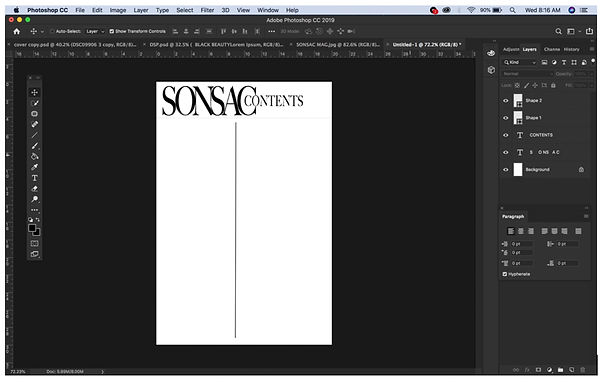Select the Zoom tool
Viewport: 600px width, 385px height.
coord(34,199)
